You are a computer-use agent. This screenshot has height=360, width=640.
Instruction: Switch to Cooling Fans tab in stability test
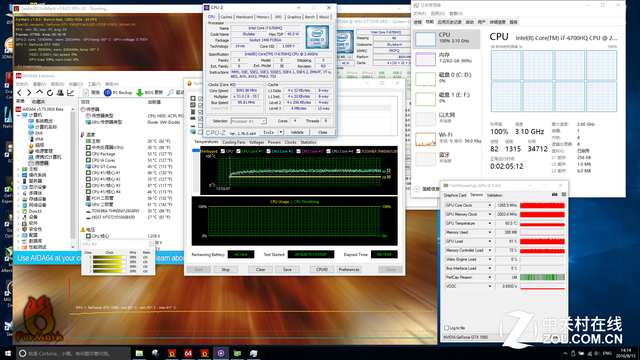(234, 142)
